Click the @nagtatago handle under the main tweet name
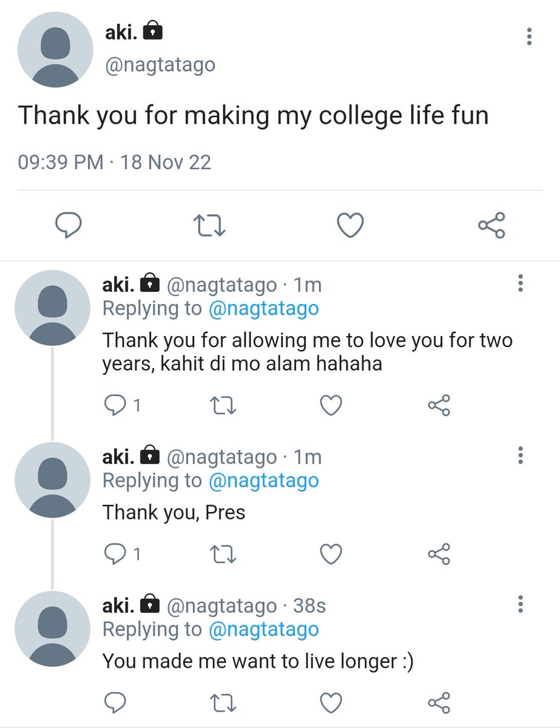Screen dimensions: 560x728 160,65
